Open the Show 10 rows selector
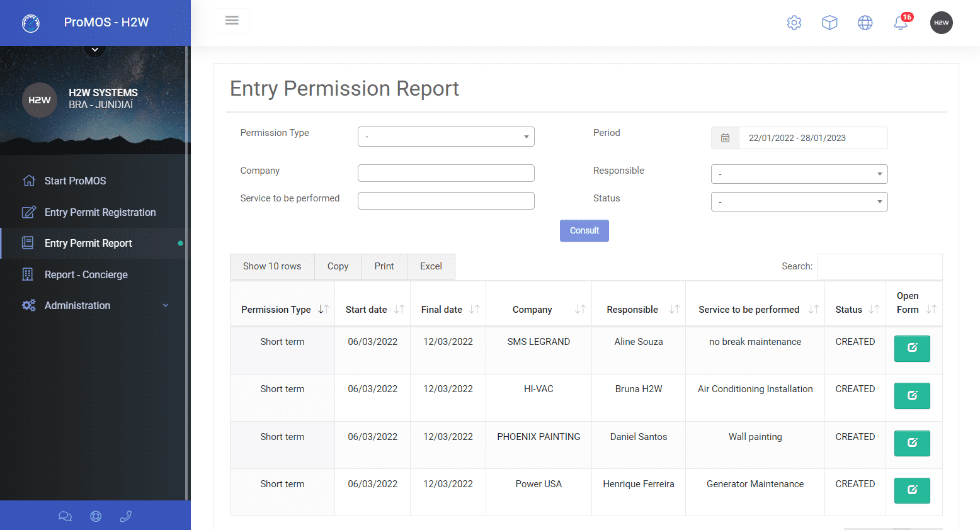The height and width of the screenshot is (530, 980). [x=272, y=266]
